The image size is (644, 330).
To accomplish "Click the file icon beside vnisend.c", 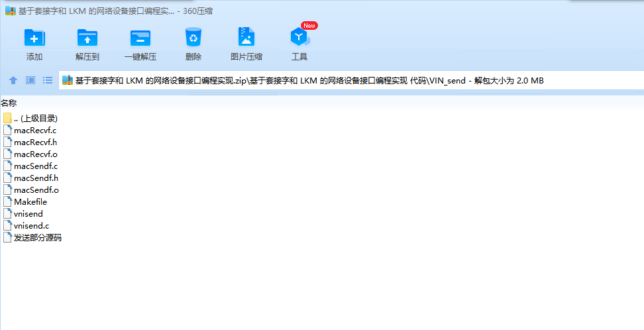I will tap(7, 225).
